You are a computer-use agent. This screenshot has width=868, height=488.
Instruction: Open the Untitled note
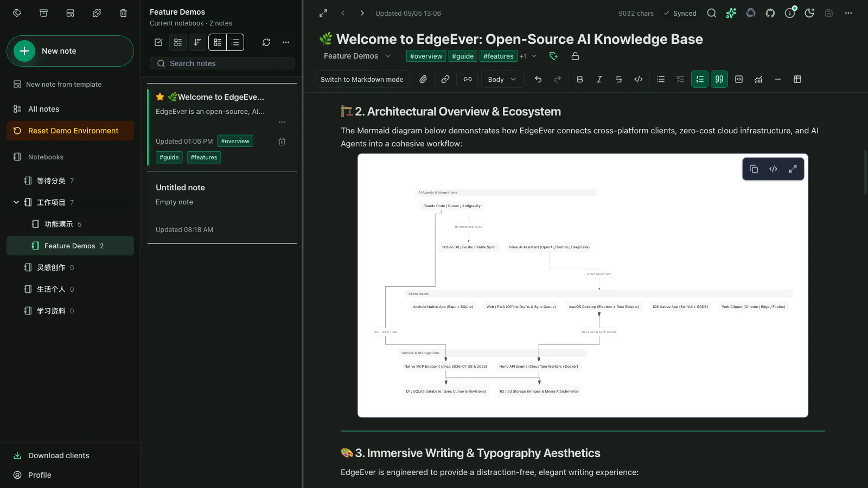(x=222, y=208)
